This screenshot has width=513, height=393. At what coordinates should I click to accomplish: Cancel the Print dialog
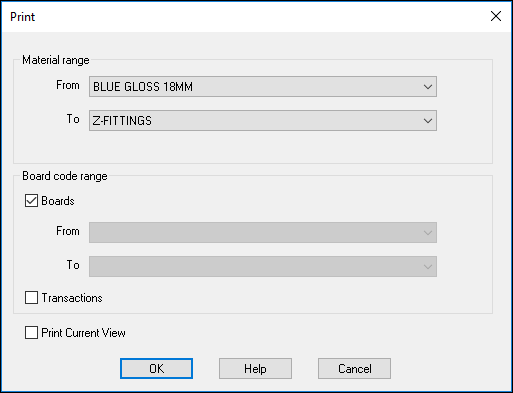pos(354,369)
